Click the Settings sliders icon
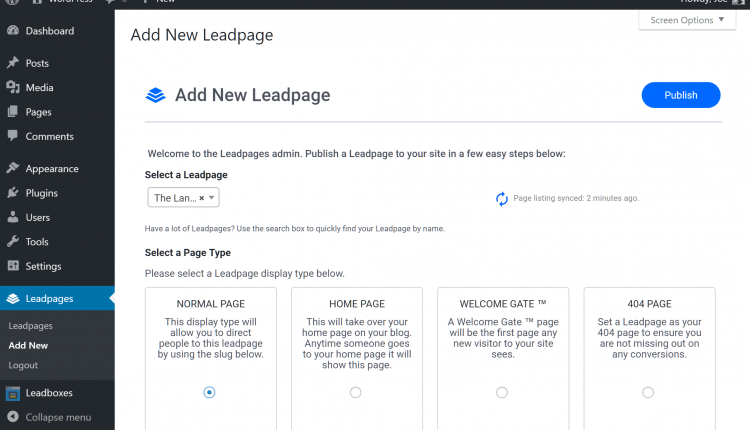The width and height of the screenshot is (750, 430). [13, 265]
